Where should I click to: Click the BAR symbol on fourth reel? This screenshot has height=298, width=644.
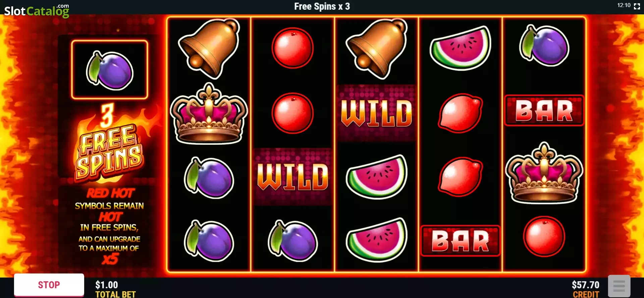pyautogui.click(x=460, y=241)
